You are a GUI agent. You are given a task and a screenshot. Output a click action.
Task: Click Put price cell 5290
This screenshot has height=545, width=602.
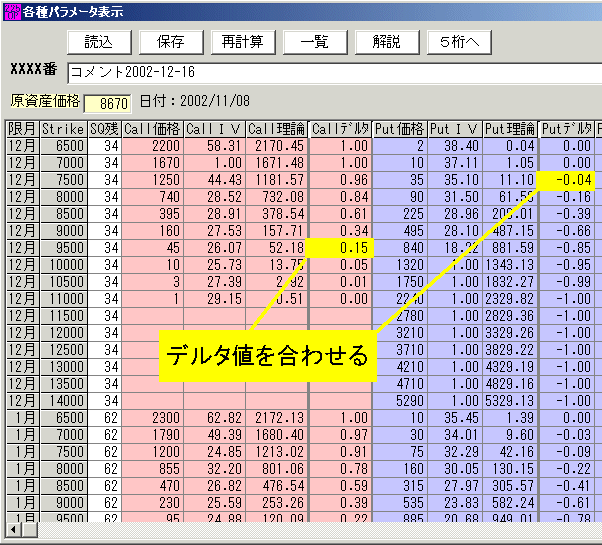400,401
